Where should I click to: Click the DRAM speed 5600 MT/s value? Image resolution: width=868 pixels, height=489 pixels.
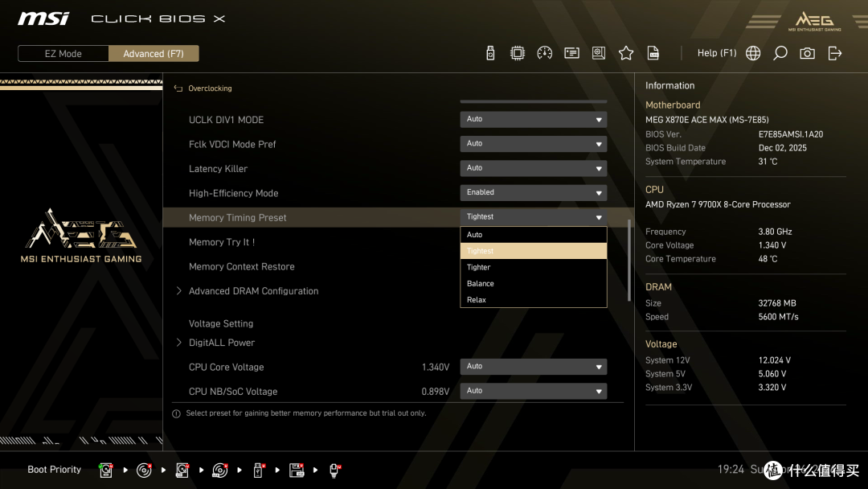(x=778, y=317)
